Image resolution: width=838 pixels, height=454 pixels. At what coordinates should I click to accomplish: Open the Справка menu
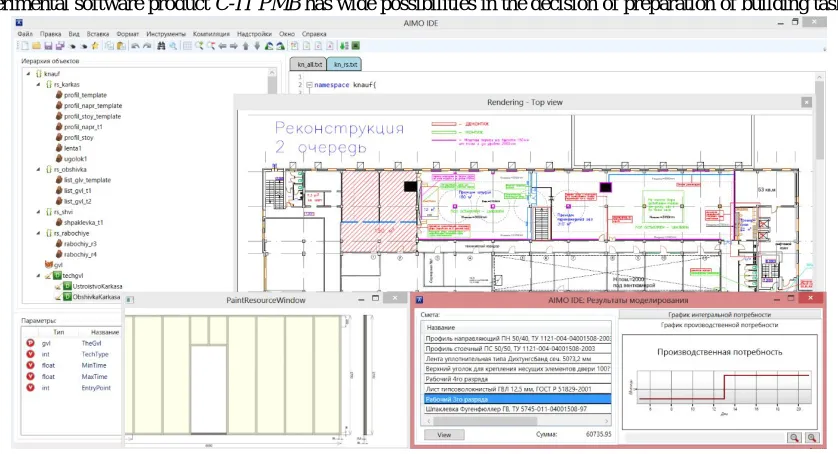(314, 34)
